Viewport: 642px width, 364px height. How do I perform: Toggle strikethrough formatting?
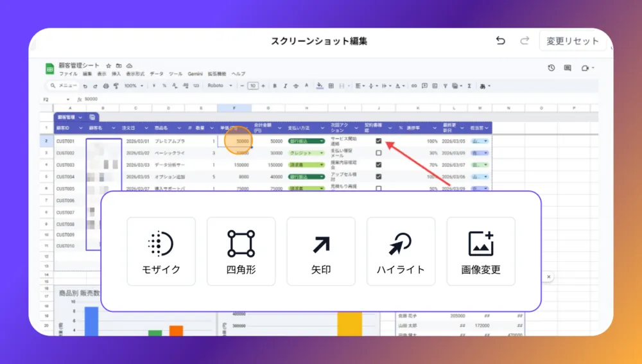point(295,86)
